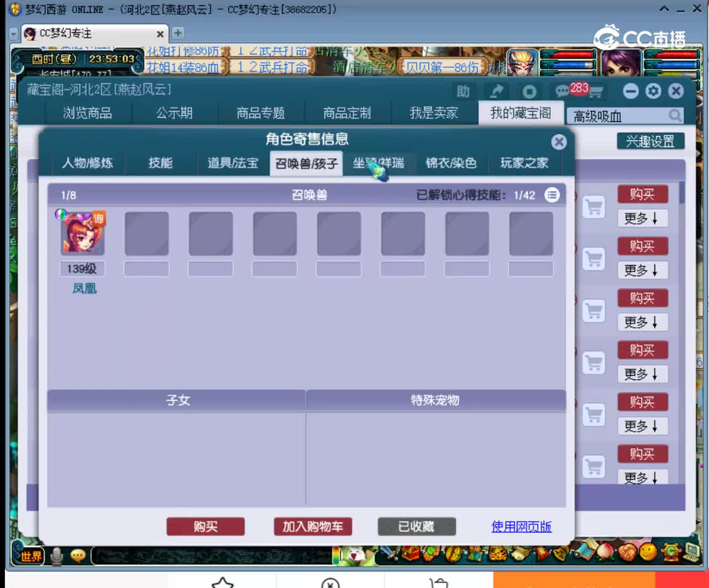Click the 兴趣设置 button
The width and height of the screenshot is (709, 588).
pos(651,142)
